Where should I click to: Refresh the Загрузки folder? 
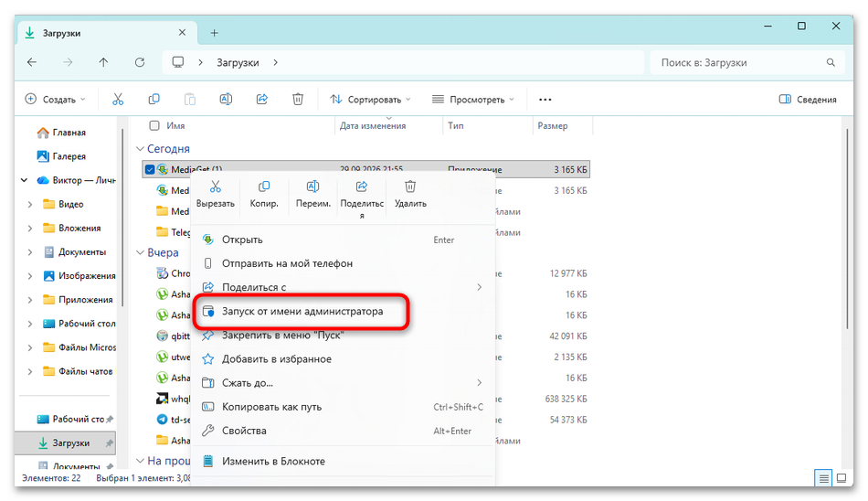pyautogui.click(x=140, y=62)
